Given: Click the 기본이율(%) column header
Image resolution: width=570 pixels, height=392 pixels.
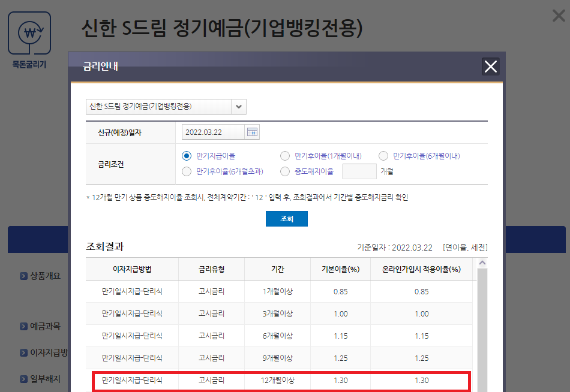Looking at the screenshot, I should 341,269.
